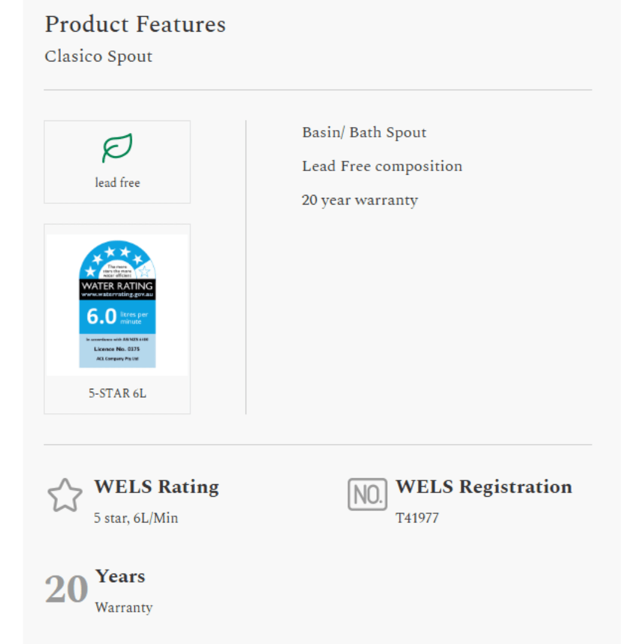Screen dimensions: 644x644
Task: Click the Clasico Spout subtitle
Action: coord(98,57)
